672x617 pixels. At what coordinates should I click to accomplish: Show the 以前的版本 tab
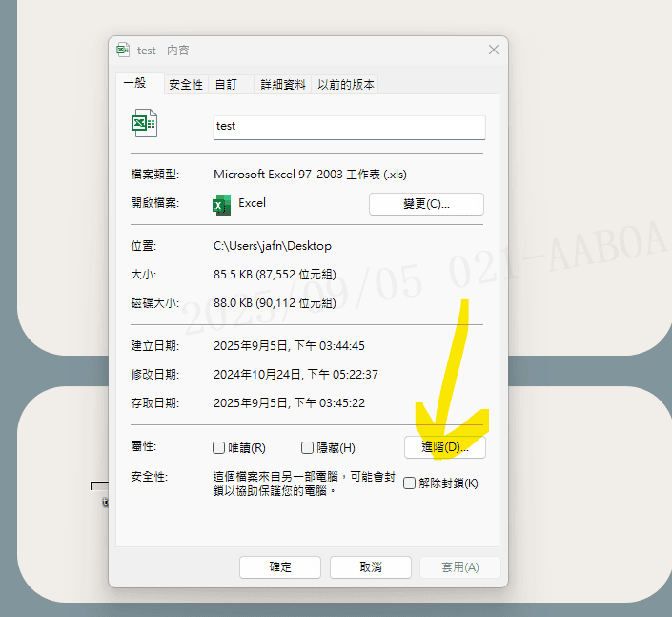347,85
